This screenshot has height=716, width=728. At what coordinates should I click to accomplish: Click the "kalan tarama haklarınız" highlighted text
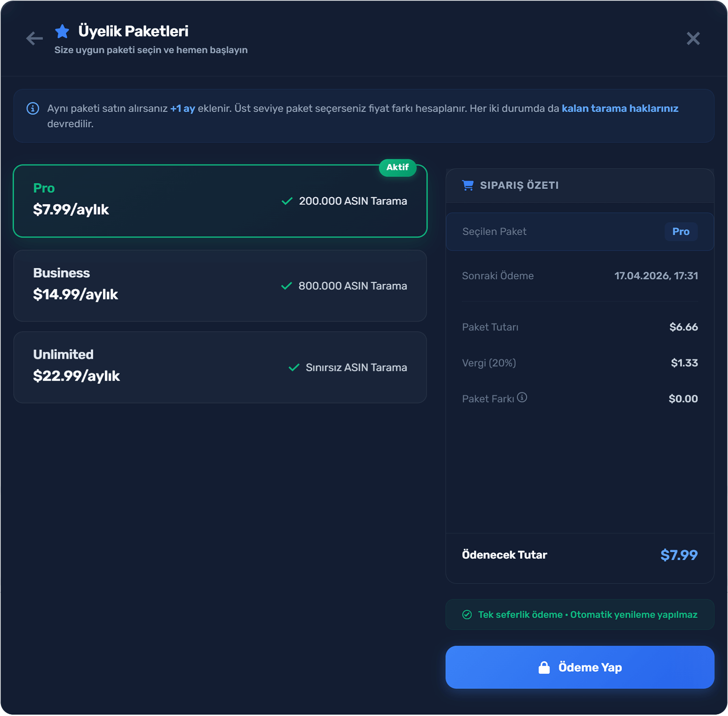pos(620,108)
